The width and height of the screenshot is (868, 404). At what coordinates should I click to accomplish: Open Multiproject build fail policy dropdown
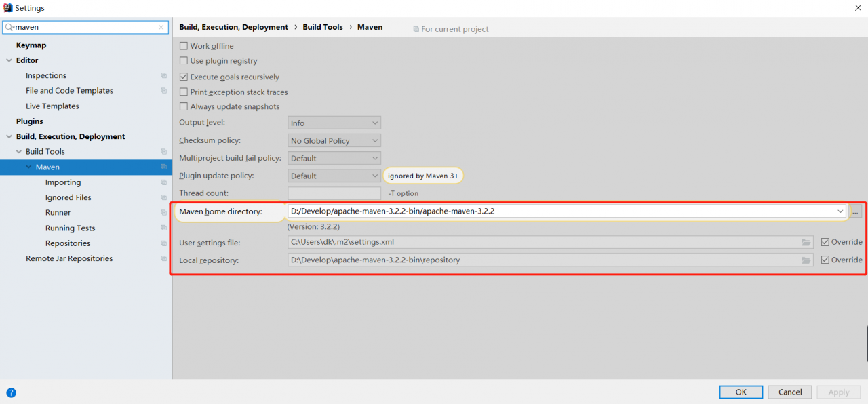click(334, 158)
